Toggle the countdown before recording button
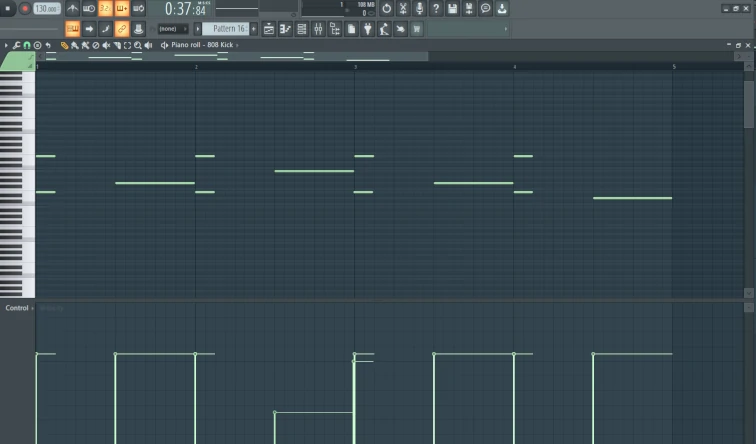This screenshot has width=756, height=444. tap(105, 8)
